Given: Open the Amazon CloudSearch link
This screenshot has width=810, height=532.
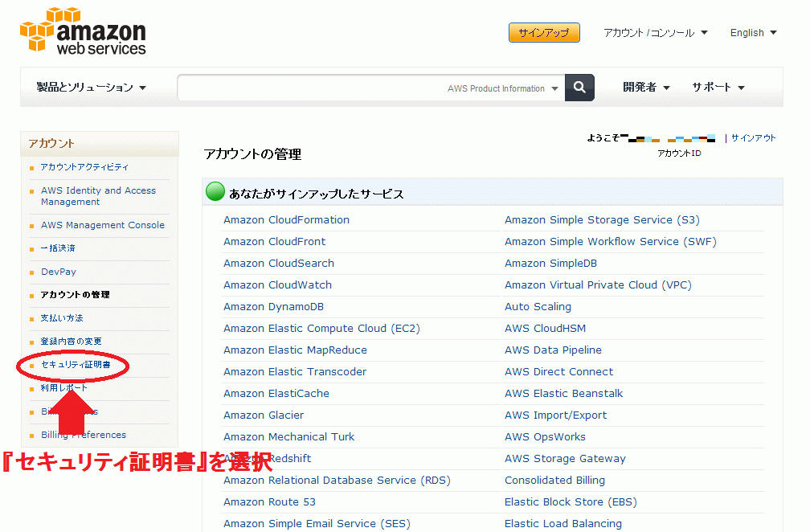Looking at the screenshot, I should tap(278, 264).
